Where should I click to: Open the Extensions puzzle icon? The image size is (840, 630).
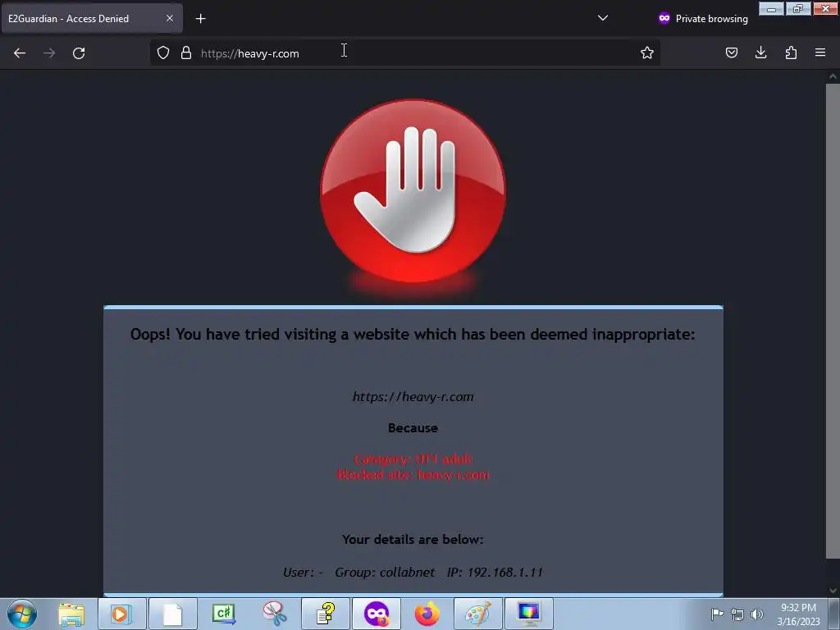pos(791,52)
